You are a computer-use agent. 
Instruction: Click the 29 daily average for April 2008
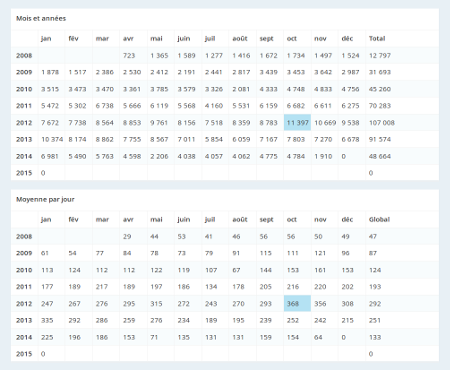(127, 236)
